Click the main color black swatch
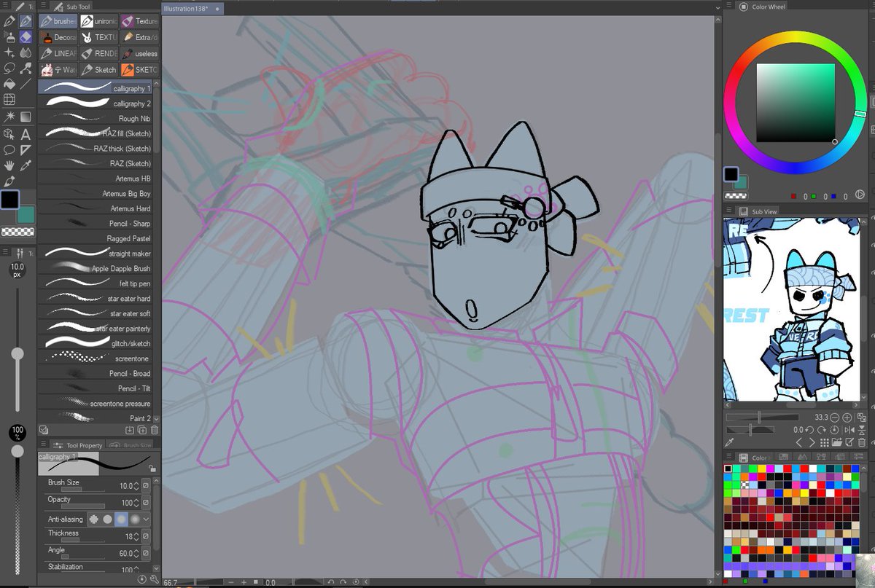This screenshot has width=875, height=588. (9, 200)
